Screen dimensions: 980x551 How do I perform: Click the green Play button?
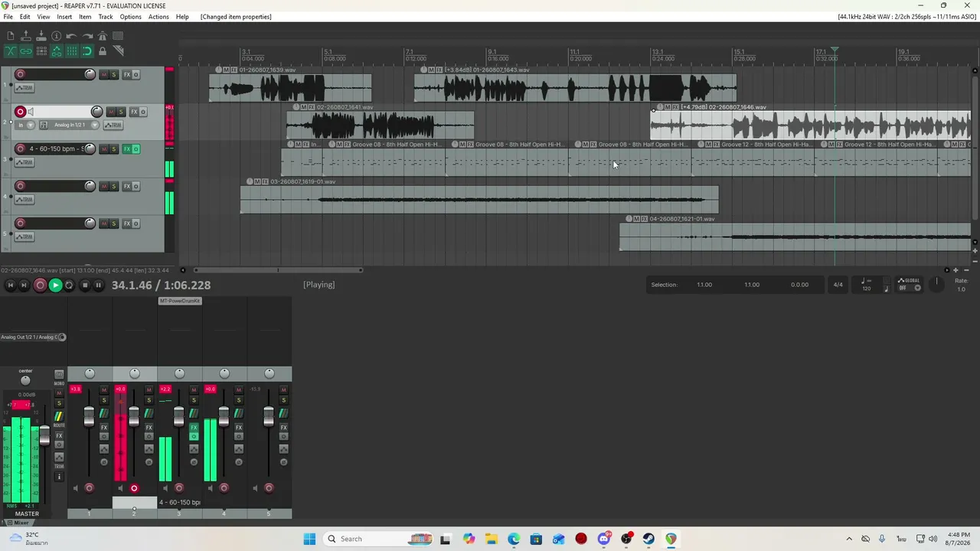tap(55, 285)
